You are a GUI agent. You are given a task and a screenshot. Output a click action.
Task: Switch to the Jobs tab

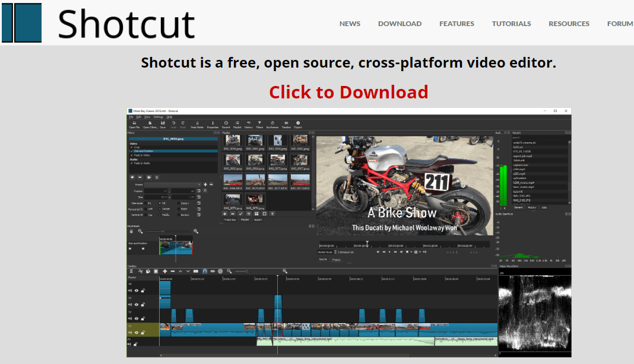pyautogui.click(x=544, y=207)
